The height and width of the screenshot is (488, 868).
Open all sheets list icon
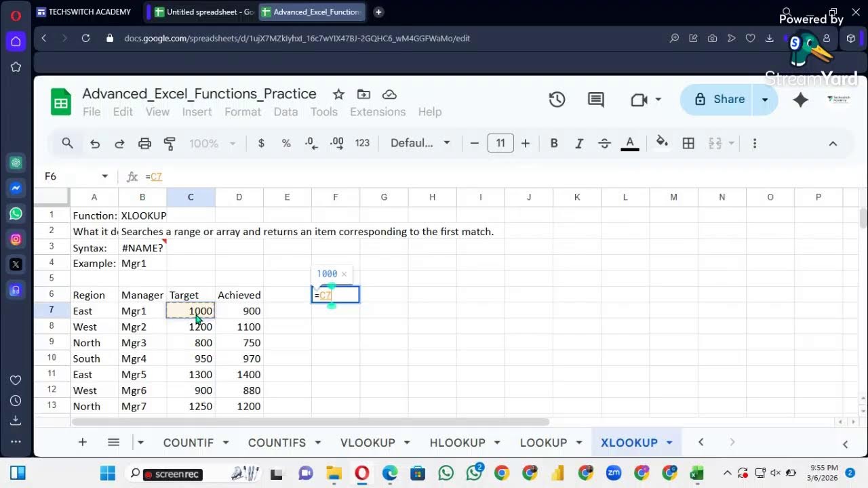(113, 442)
